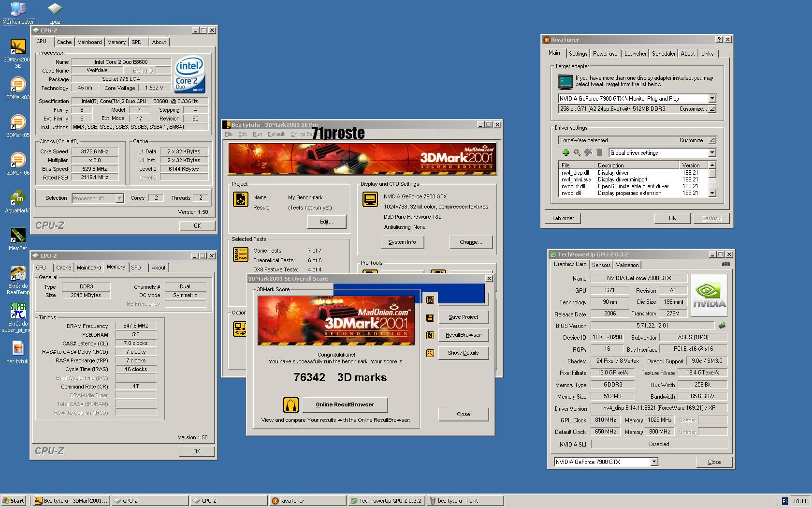The height and width of the screenshot is (508, 812).
Task: Open the Edit menu in 3DMark2001
Action: click(243, 134)
